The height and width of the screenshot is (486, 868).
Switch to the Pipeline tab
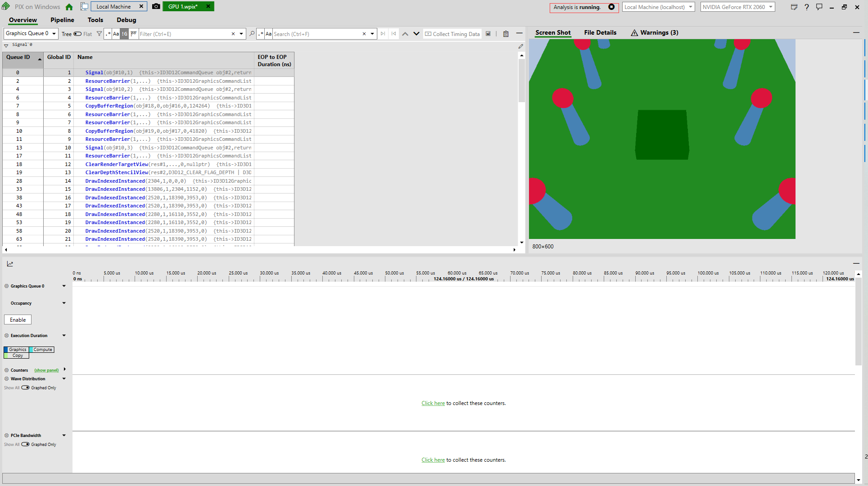click(62, 20)
